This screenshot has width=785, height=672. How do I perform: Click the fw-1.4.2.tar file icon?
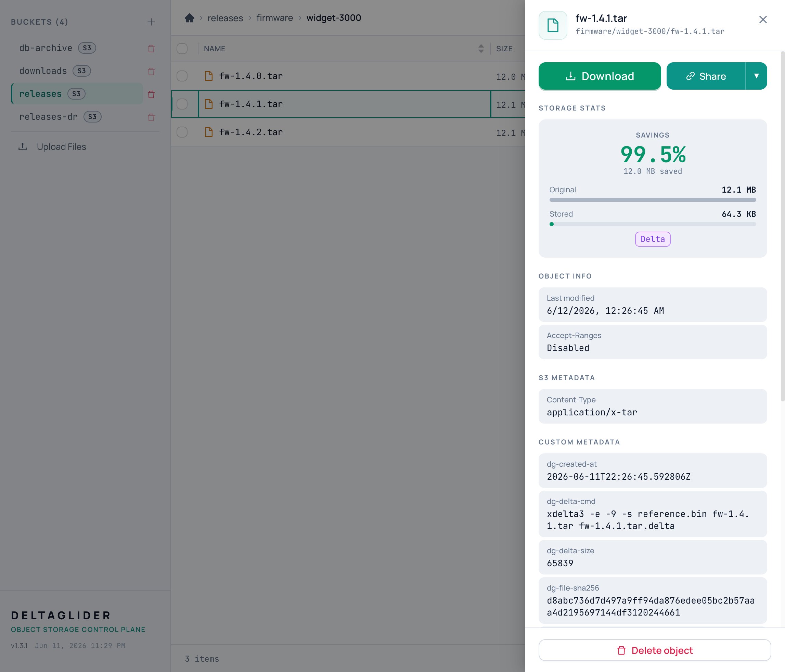(x=208, y=132)
